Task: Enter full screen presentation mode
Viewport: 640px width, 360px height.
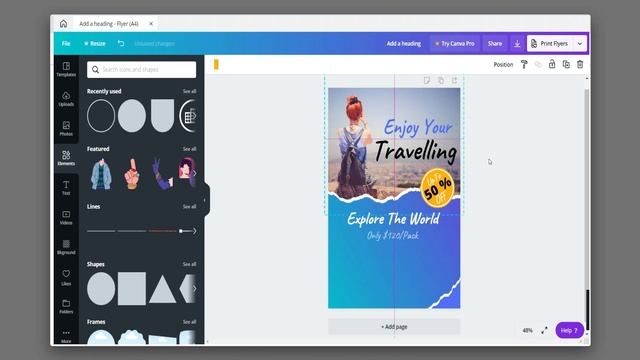Action: (544, 330)
